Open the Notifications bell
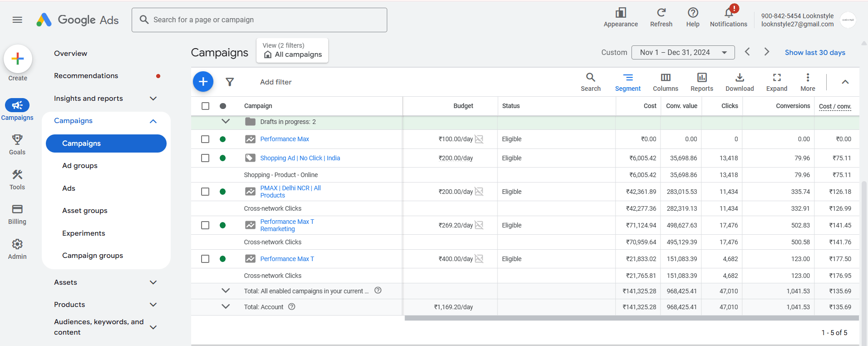Viewport: 868px width, 346px height. point(728,13)
